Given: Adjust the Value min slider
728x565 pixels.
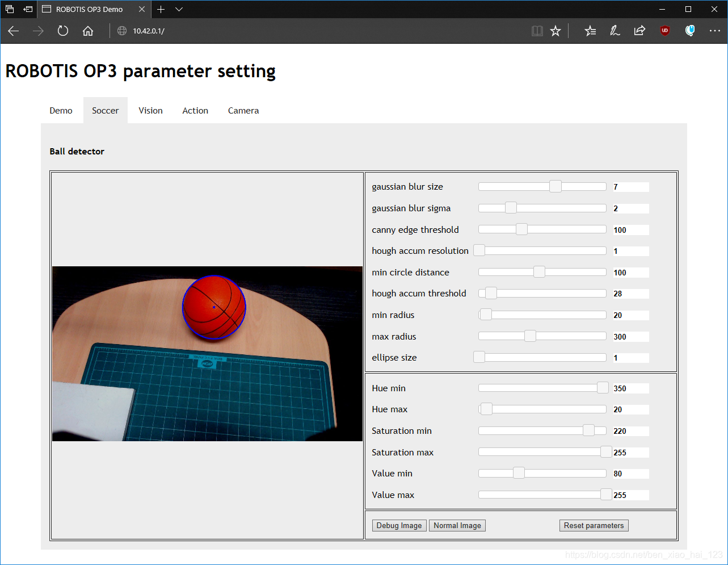Looking at the screenshot, I should pos(542,473).
